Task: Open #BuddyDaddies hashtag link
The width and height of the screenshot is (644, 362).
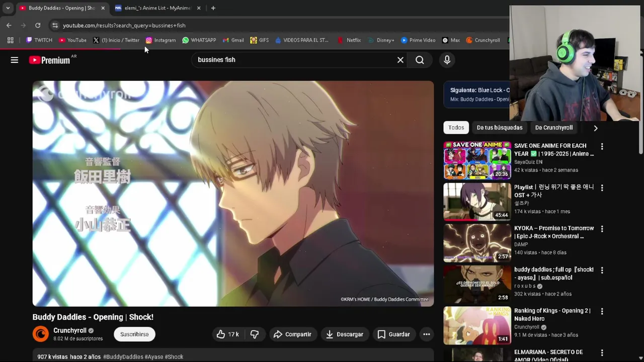Action: point(123,357)
